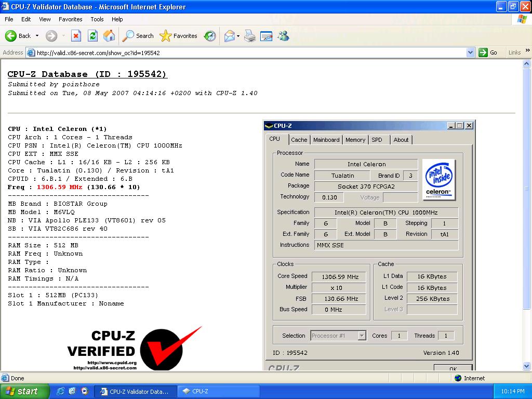The width and height of the screenshot is (532, 399).
Task: Switch to CPU-Z Mainboard tab
Action: coord(326,140)
